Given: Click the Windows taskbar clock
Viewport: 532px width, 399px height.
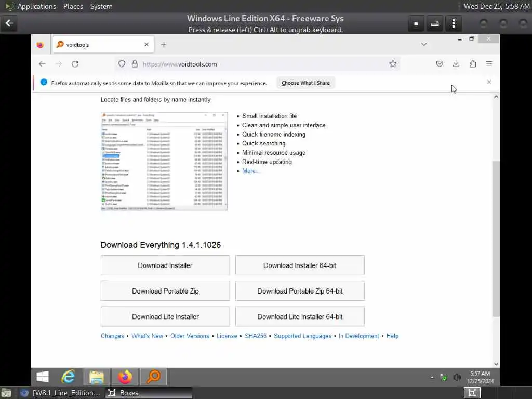Looking at the screenshot, I should 480,377.
